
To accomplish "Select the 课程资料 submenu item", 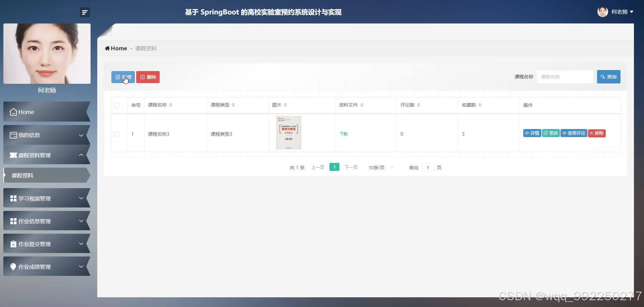I will click(47, 175).
